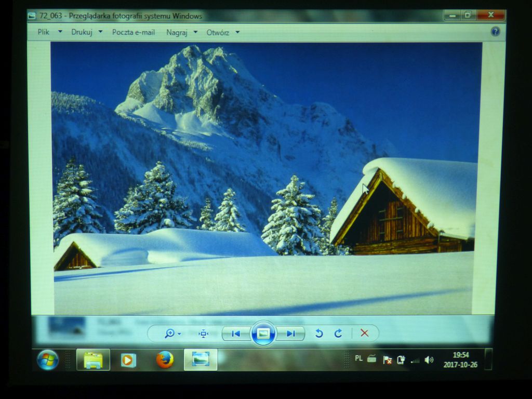Expand the Otwórz dropdown arrow

[237, 32]
